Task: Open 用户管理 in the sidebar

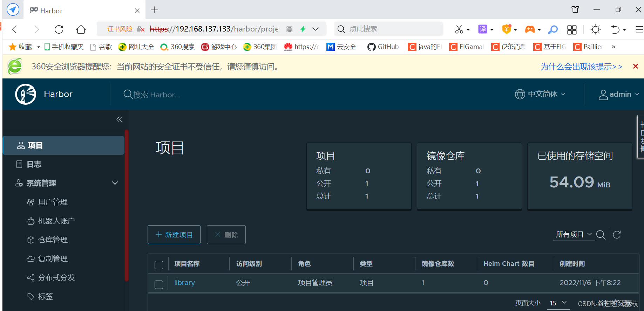Action: pos(53,202)
